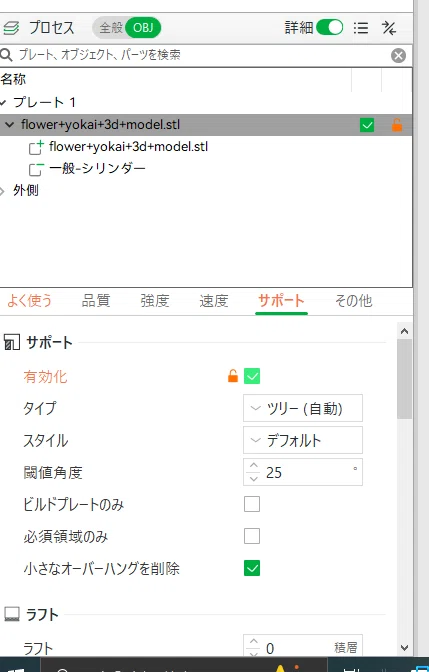The height and width of the screenshot is (672, 429).
Task: Clear the search box with X button
Action: coord(398,55)
